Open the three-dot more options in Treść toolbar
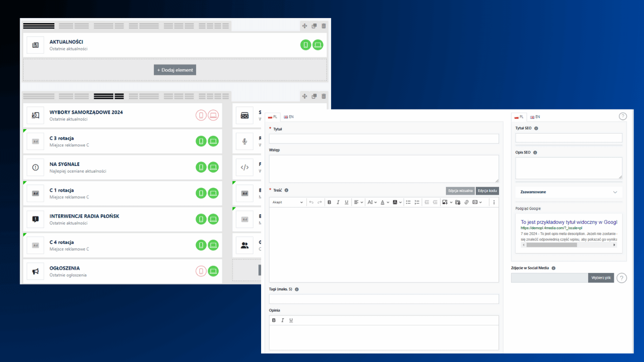Image resolution: width=644 pixels, height=362 pixels. coord(494,202)
